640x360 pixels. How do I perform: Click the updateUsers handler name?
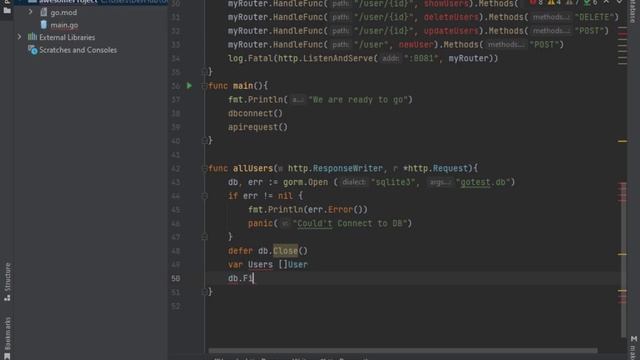pyautogui.click(x=451, y=31)
